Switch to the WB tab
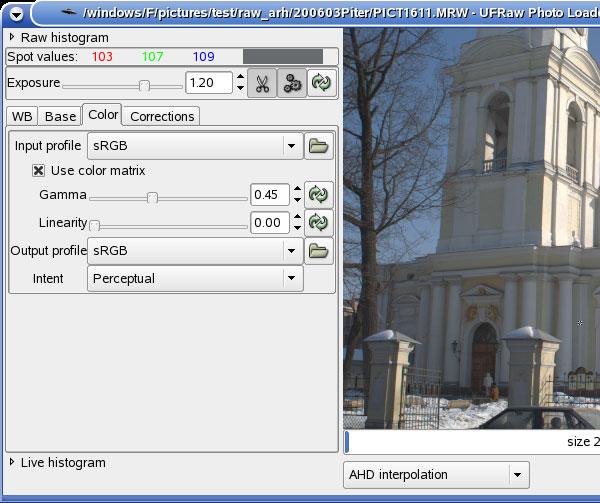 click(x=22, y=116)
